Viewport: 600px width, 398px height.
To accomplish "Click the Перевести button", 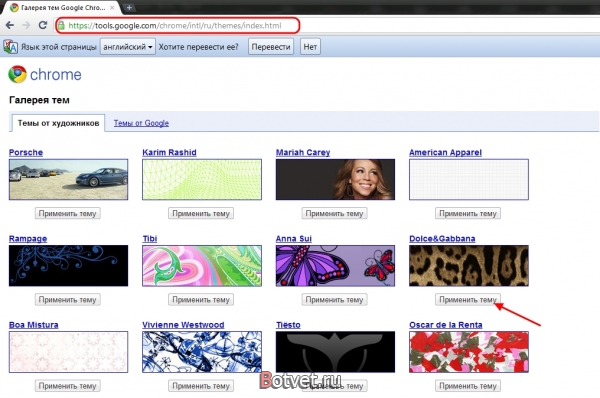I will point(271,47).
